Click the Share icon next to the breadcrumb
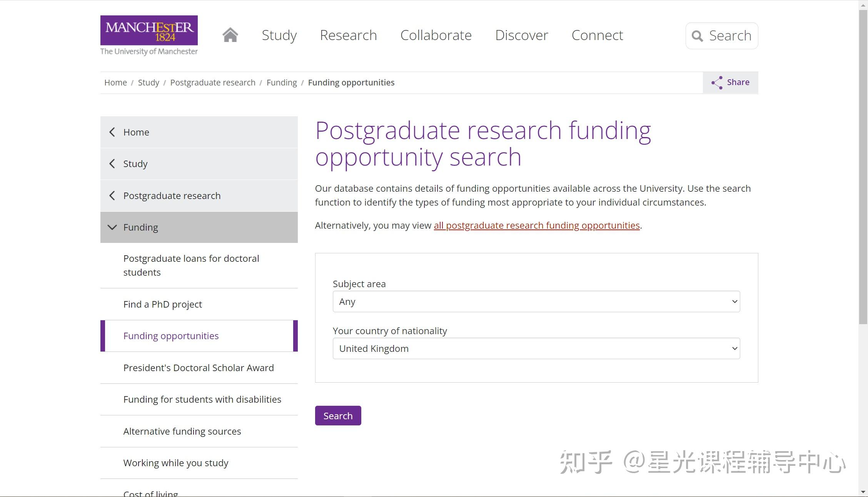This screenshot has height=497, width=868. [x=716, y=82]
